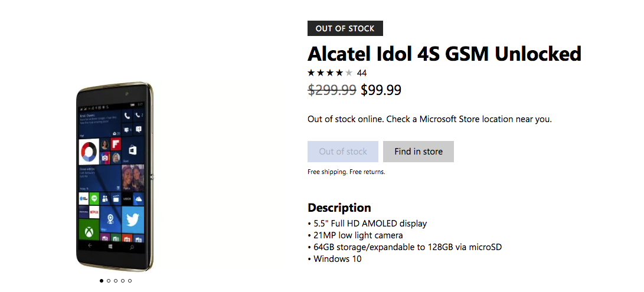Click the Flipboard tile on phone screen
This screenshot has width=644, height=292.
coord(116,145)
